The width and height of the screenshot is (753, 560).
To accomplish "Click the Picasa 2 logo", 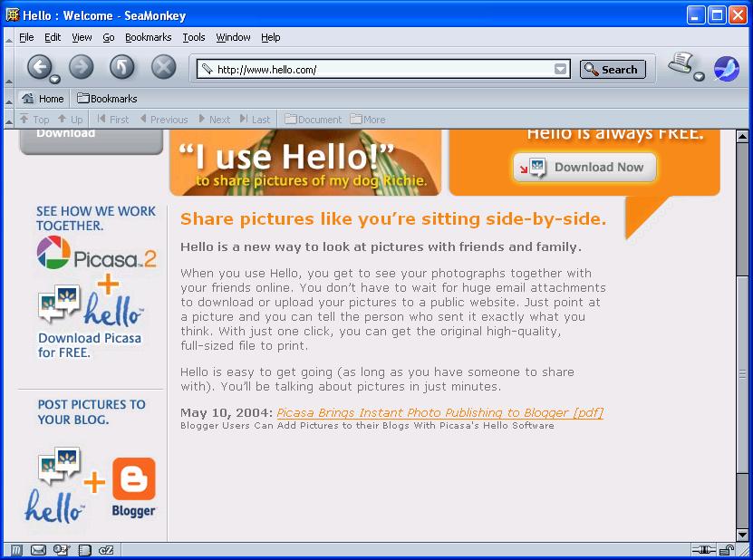I will tap(97, 253).
